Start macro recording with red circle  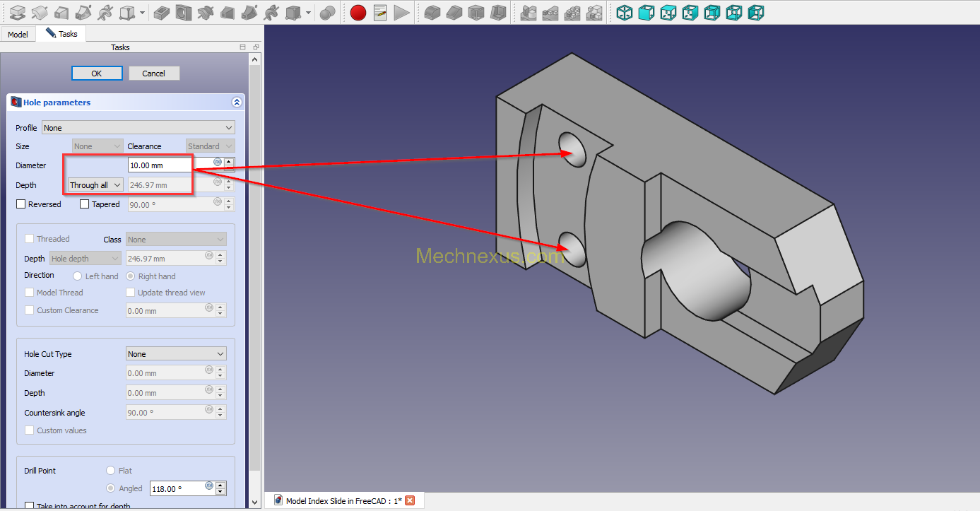pos(358,12)
